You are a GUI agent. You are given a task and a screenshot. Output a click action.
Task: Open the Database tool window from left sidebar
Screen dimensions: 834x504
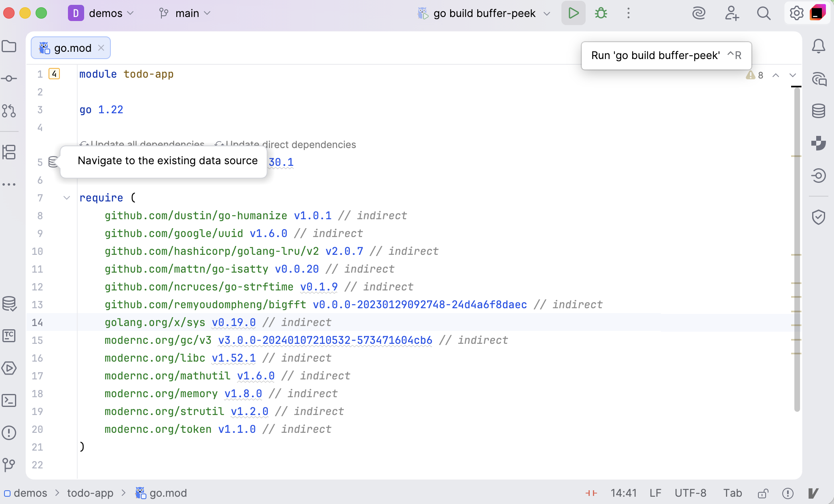pos(9,304)
